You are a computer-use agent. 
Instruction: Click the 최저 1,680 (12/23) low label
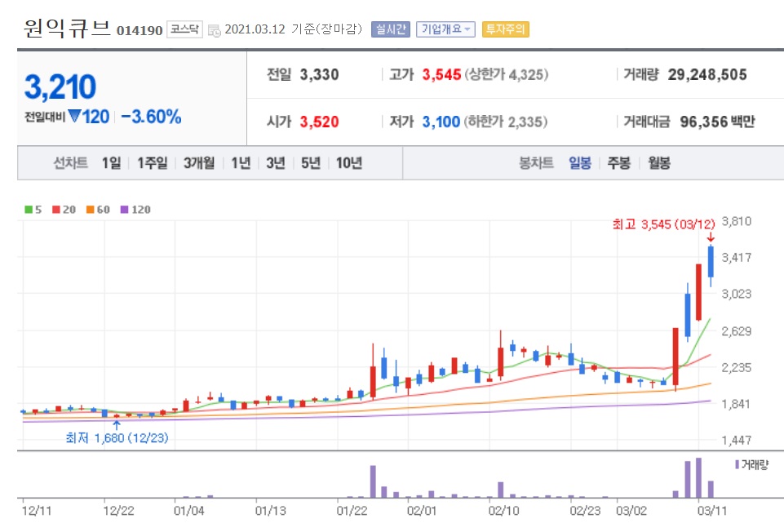coord(117,438)
